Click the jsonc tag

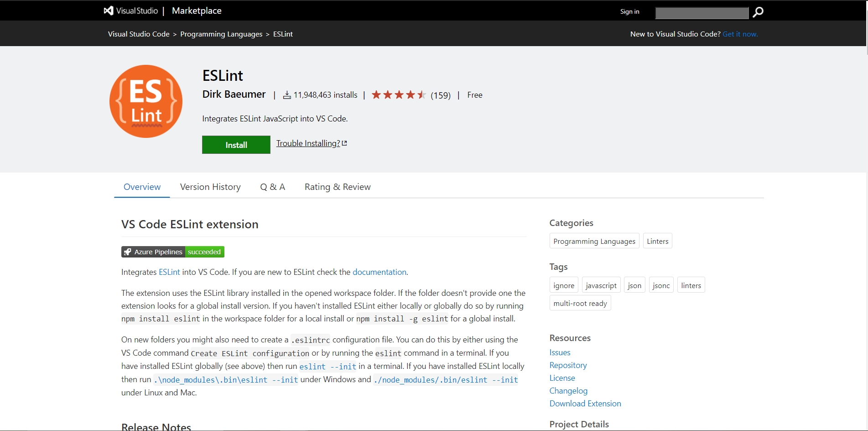[x=661, y=285]
